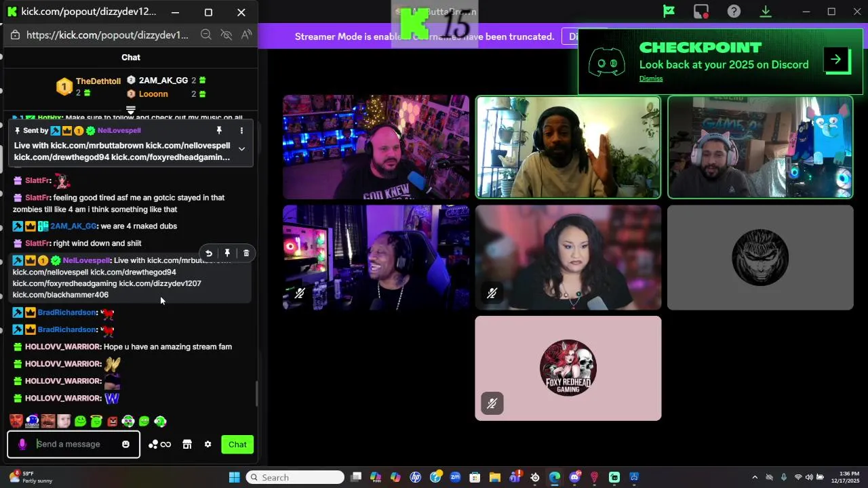This screenshot has width=868, height=488.
Task: Insert the baby face emote
Action: point(64,422)
